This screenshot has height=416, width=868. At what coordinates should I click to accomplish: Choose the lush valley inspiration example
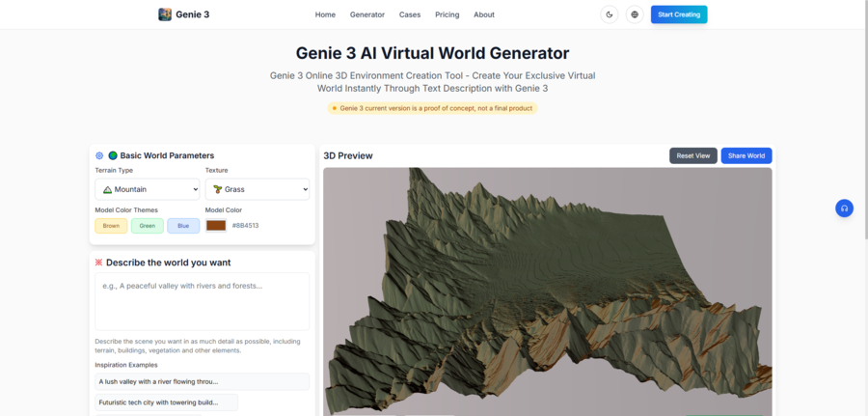point(202,381)
